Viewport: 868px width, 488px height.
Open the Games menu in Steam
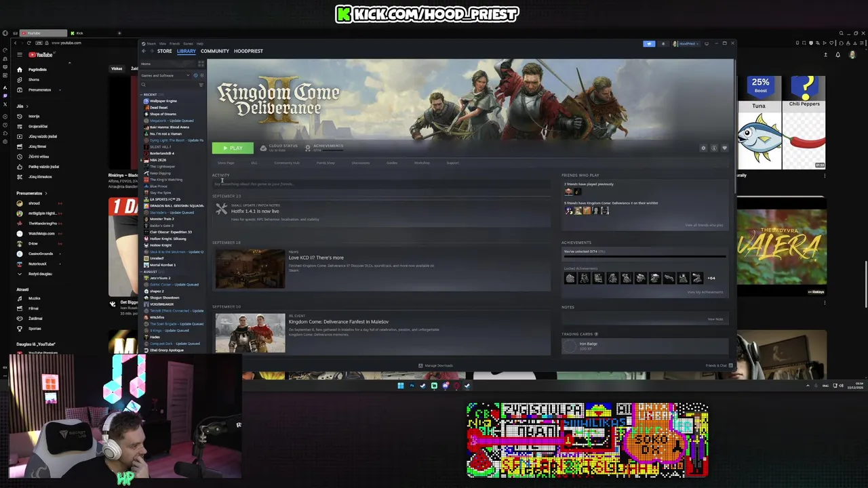tap(188, 43)
